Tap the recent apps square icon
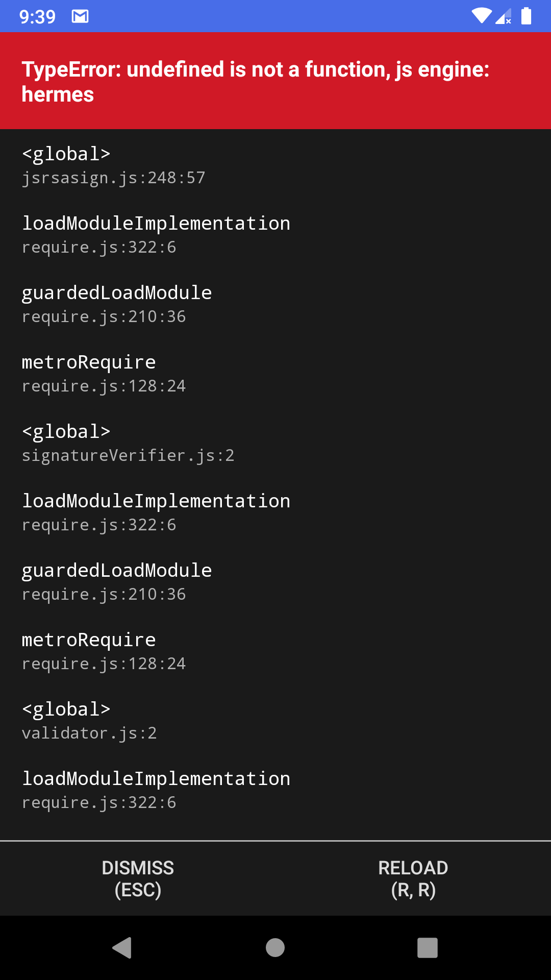 (428, 948)
